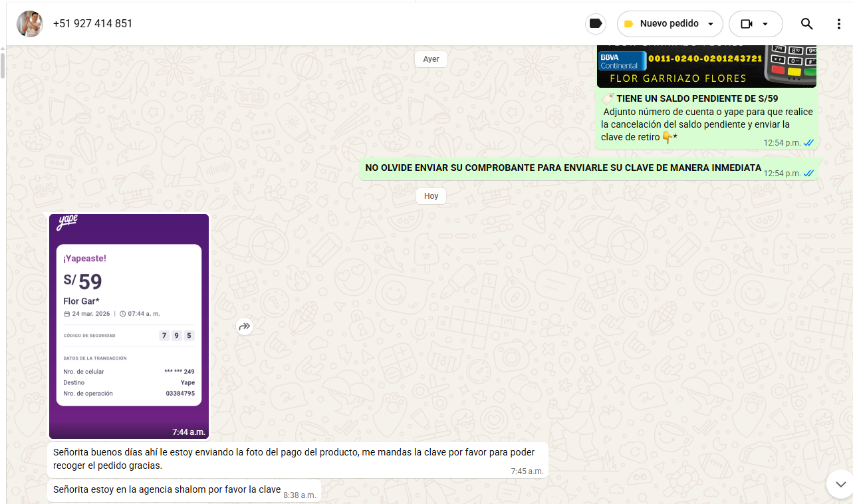
Task: Open the contact's profile picture
Action: [x=30, y=24]
